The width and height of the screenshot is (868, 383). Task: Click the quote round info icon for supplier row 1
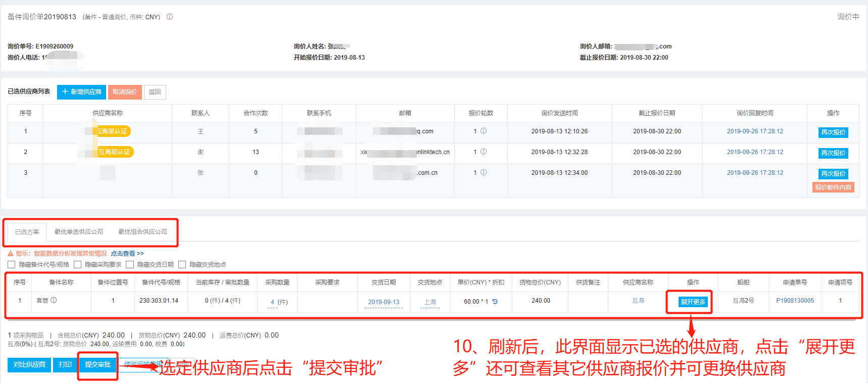point(484,131)
